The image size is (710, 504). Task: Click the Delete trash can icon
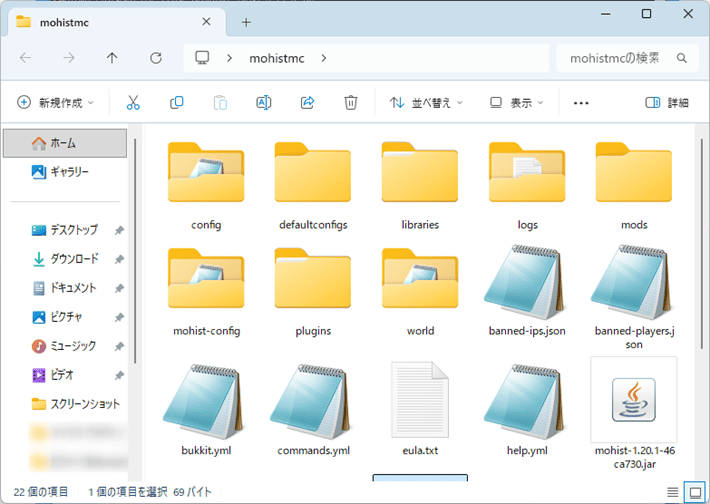point(350,103)
